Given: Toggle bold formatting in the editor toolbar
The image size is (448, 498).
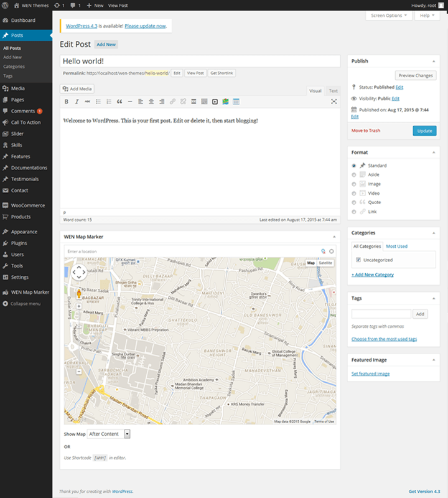Looking at the screenshot, I should click(x=67, y=101).
